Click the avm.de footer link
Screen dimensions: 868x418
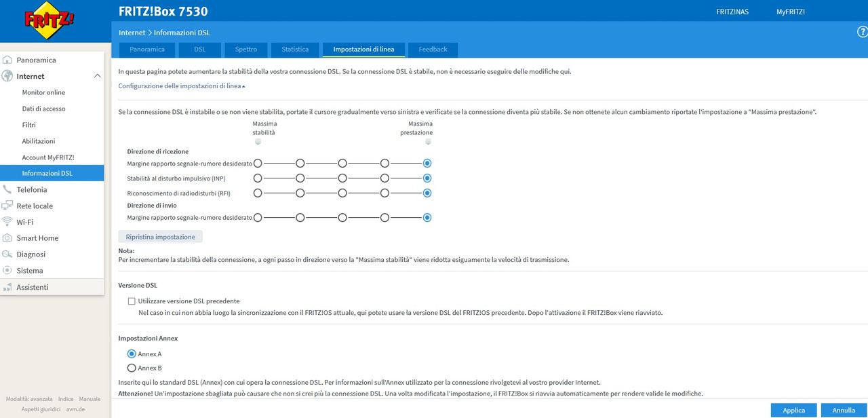click(75, 409)
